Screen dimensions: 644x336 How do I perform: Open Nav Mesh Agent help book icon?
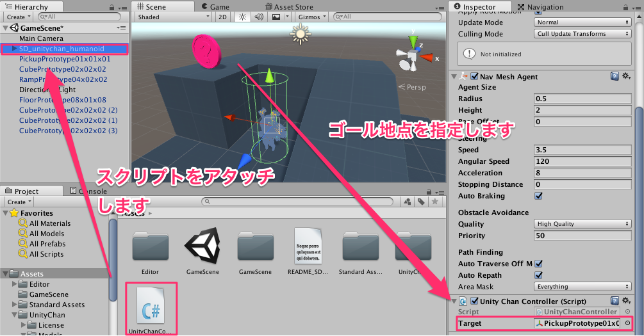(x=615, y=76)
